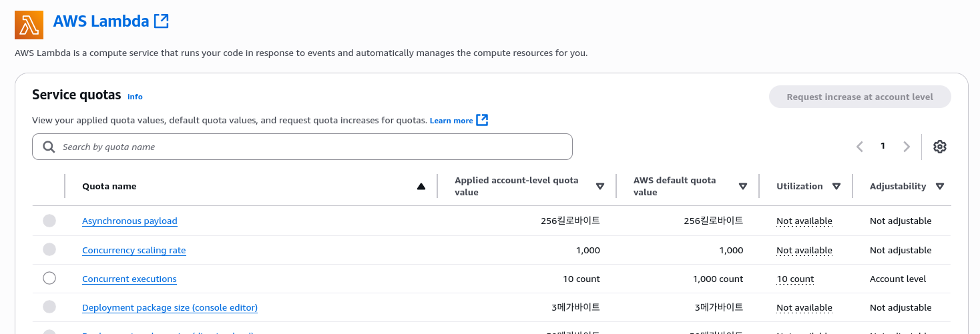Sort by Utilization column arrow

tap(836, 187)
